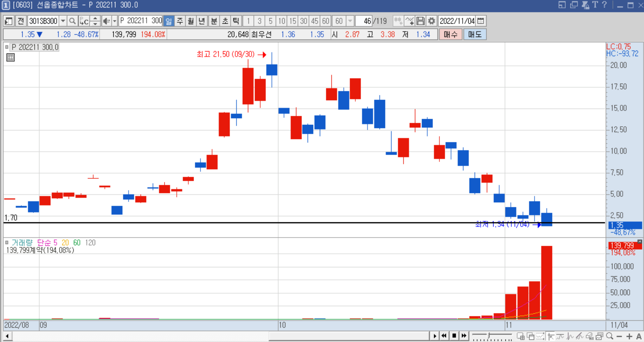Click the candle compare chart icon

click(398, 21)
